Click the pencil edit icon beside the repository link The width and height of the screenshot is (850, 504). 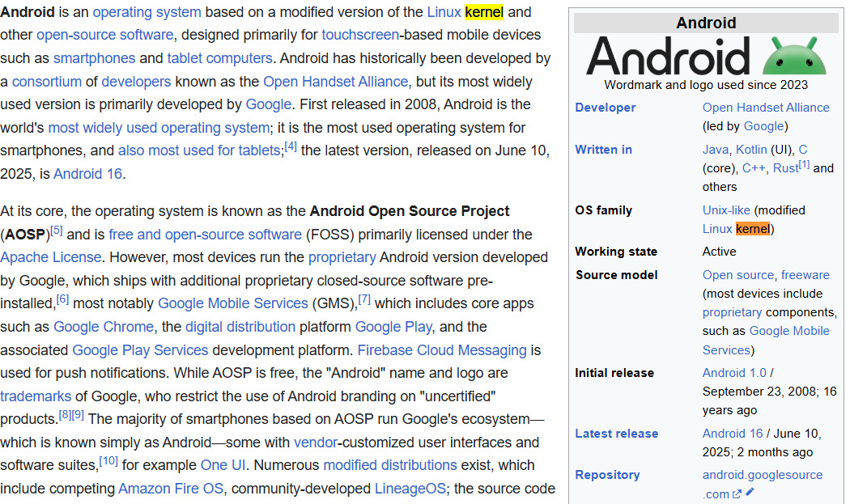coord(750,493)
